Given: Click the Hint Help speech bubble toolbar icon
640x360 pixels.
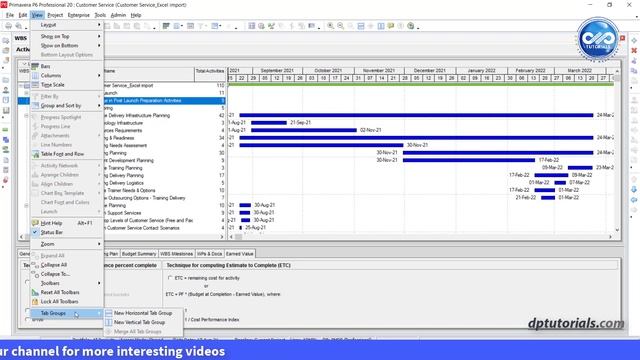Looking at the screenshot, I should [391, 26].
